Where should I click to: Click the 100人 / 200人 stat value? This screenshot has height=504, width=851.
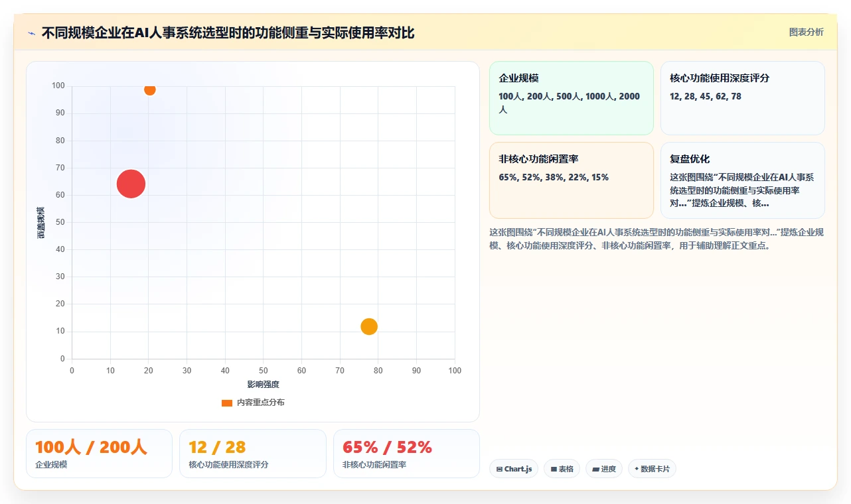click(x=91, y=447)
